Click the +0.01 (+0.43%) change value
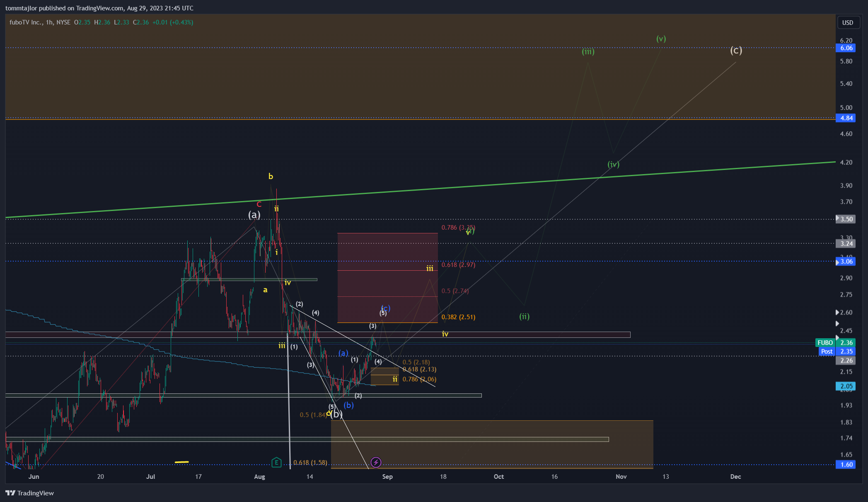868x502 pixels. pos(173,22)
